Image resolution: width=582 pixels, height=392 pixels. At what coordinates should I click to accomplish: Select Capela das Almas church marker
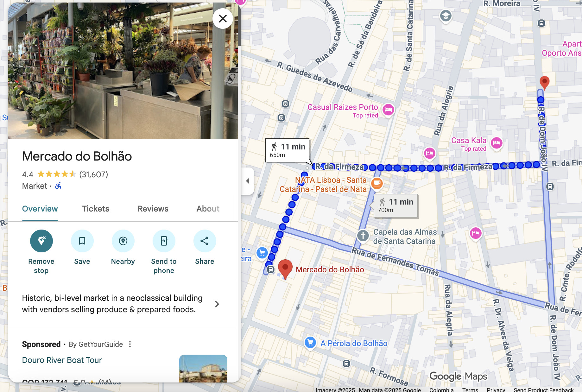[363, 236]
